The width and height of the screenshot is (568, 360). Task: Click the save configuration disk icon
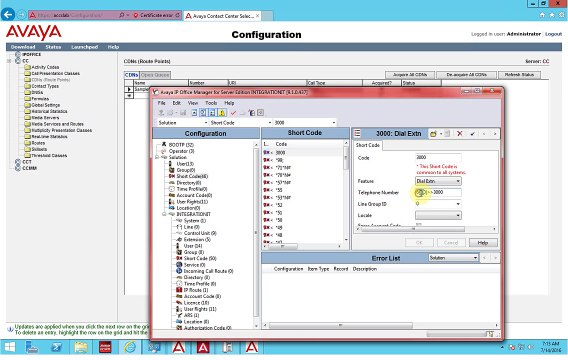(x=183, y=113)
